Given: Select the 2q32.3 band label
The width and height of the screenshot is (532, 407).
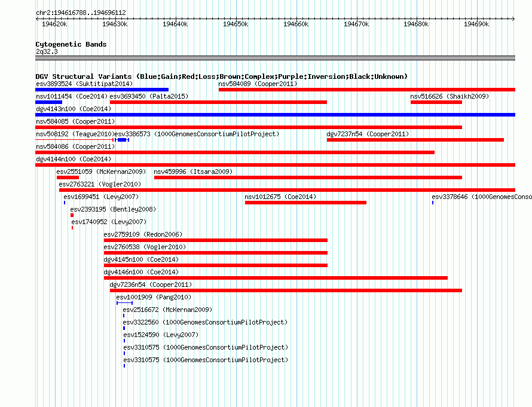Looking at the screenshot, I should [x=47, y=51].
